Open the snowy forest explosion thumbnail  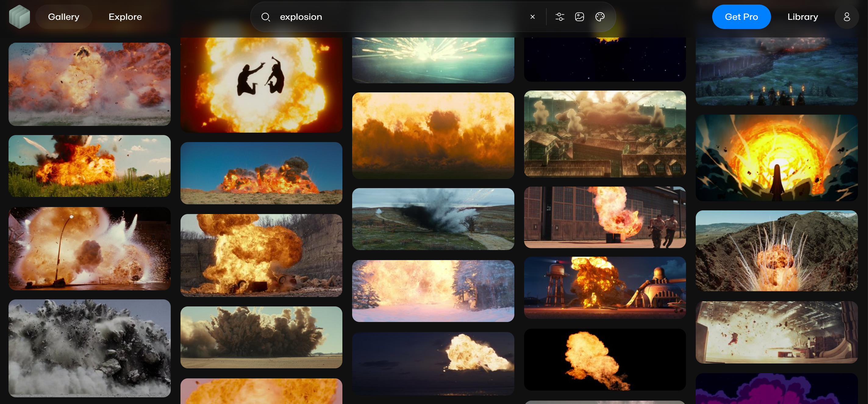pos(433,291)
